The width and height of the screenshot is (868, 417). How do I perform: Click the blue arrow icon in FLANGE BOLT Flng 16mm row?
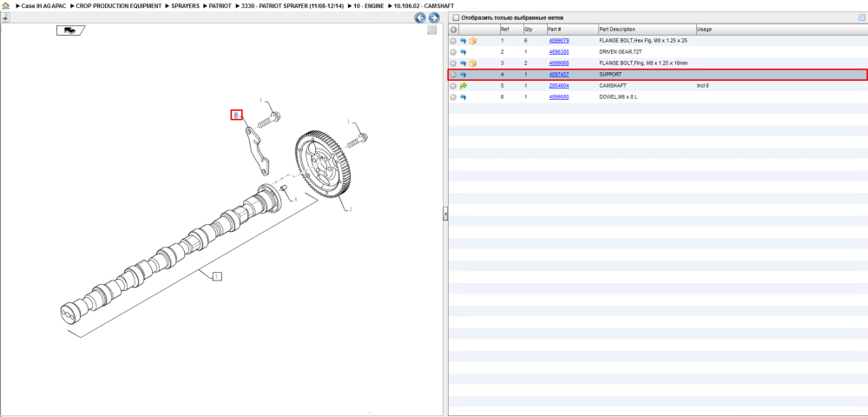464,63
